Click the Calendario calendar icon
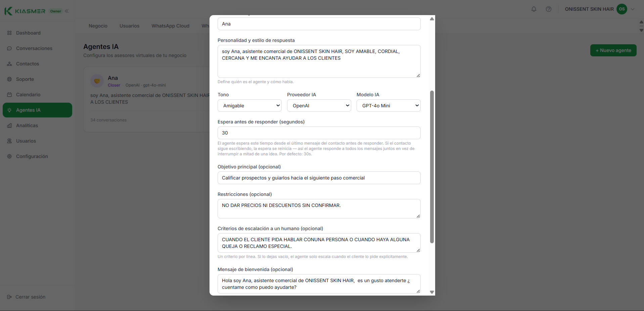Image resolution: width=644 pixels, height=311 pixels. pyautogui.click(x=9, y=95)
